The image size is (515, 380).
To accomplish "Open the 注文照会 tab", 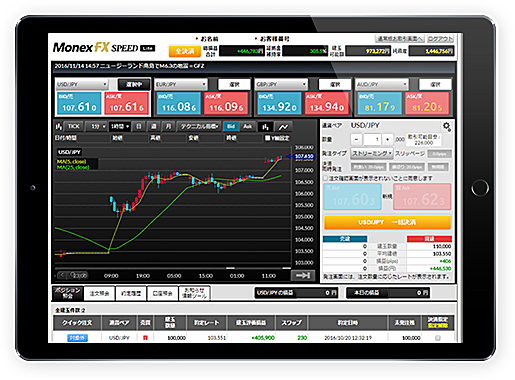I will click(x=99, y=293).
